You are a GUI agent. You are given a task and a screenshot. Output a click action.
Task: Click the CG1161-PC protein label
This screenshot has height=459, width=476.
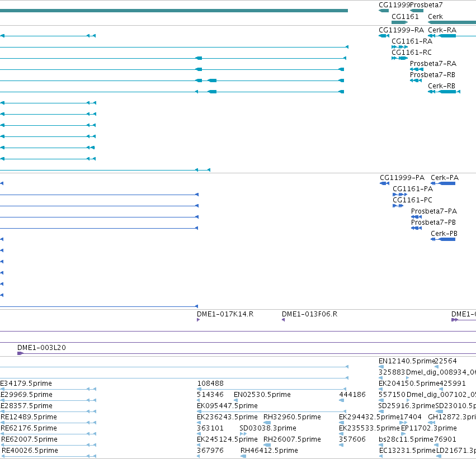[x=412, y=200]
